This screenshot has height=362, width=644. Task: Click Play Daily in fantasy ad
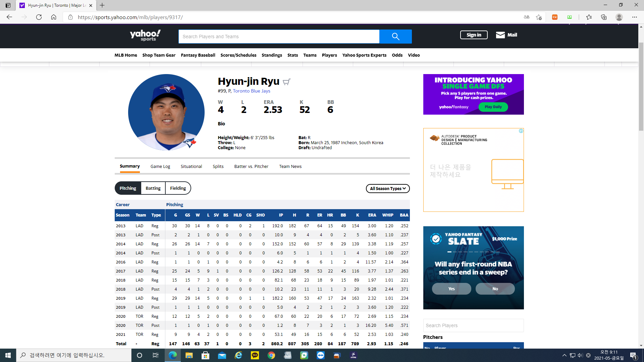(493, 107)
